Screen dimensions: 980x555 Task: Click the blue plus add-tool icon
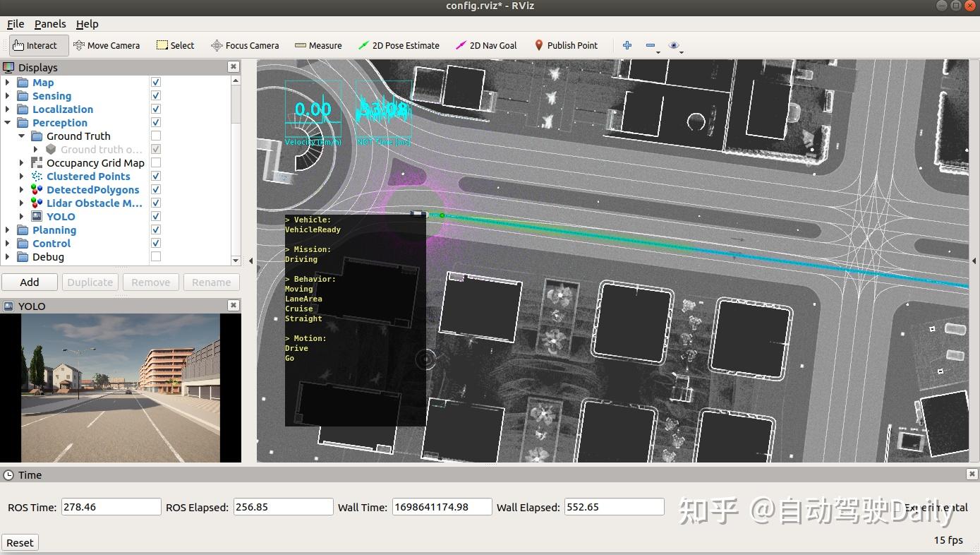[627, 45]
